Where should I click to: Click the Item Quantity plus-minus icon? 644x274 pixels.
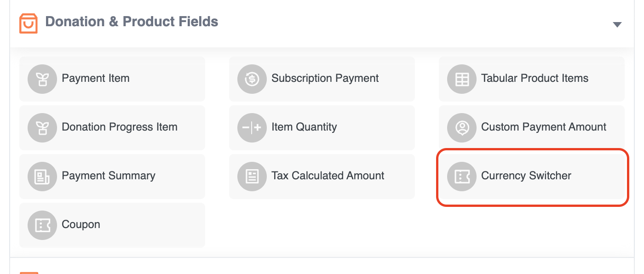[252, 127]
